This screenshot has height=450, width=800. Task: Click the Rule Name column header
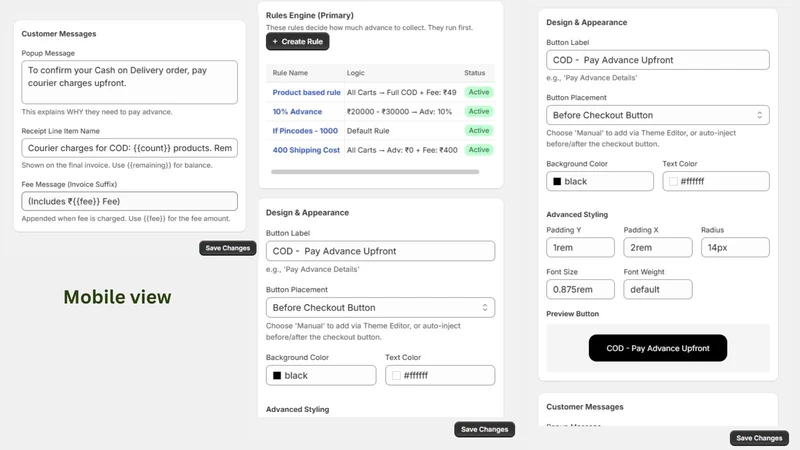coord(290,73)
